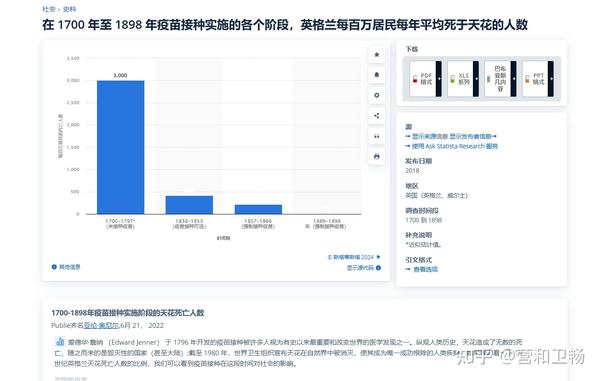Click the 3,500 y-axis tick label
Viewport: 600px width, 381px height.
[x=73, y=59]
